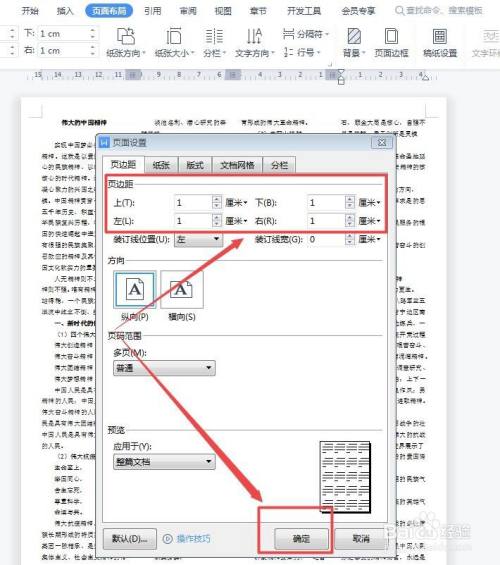Switch to the 章节 ribbon tab

point(258,11)
